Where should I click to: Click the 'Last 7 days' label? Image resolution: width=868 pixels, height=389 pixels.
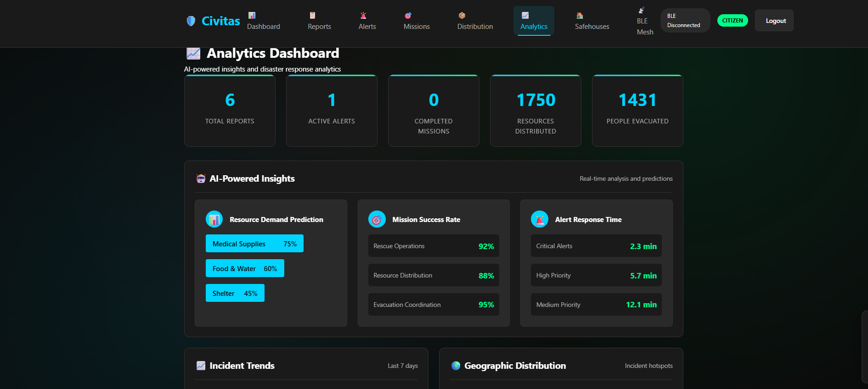pyautogui.click(x=403, y=366)
